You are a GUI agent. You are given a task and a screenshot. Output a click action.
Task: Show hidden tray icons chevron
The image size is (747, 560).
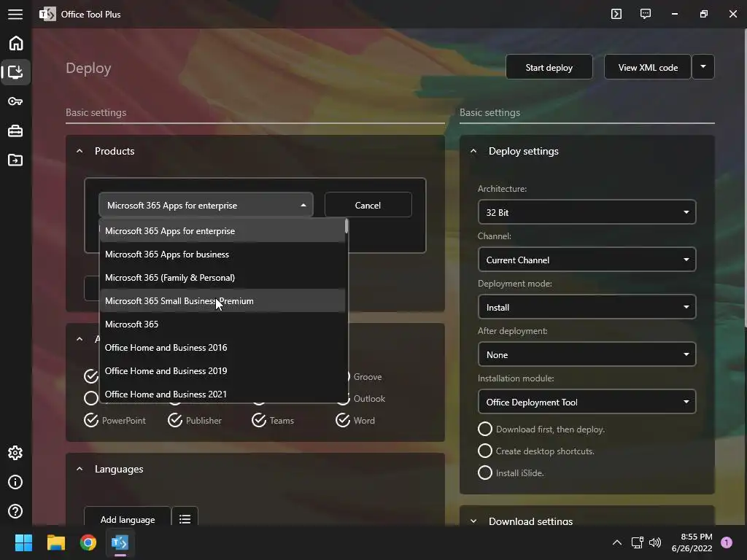617,542
